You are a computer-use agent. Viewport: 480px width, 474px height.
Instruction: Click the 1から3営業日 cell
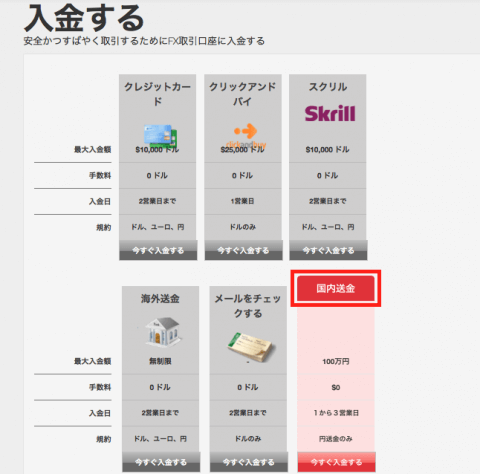click(336, 413)
